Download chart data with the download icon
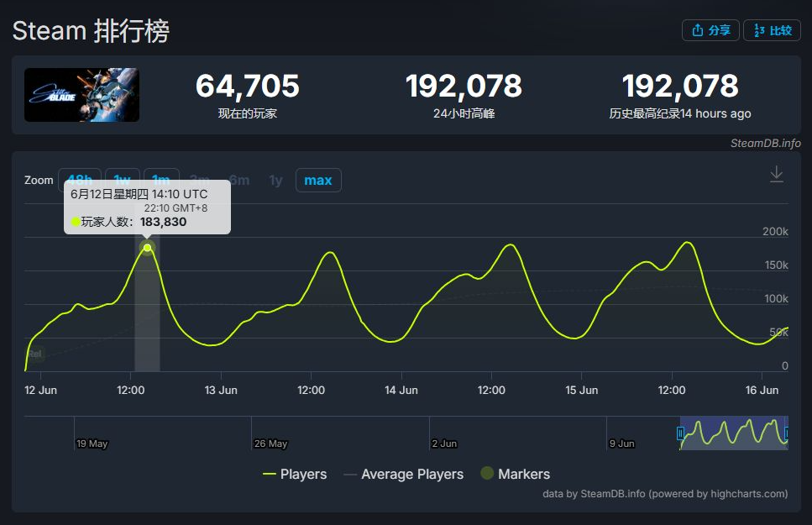 coord(776,174)
